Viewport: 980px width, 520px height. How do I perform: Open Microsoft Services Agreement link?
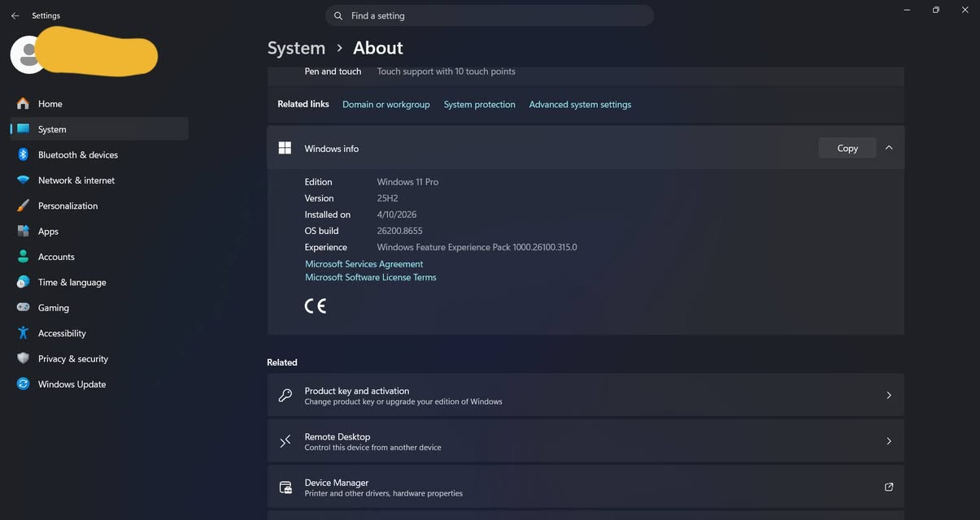click(x=364, y=264)
